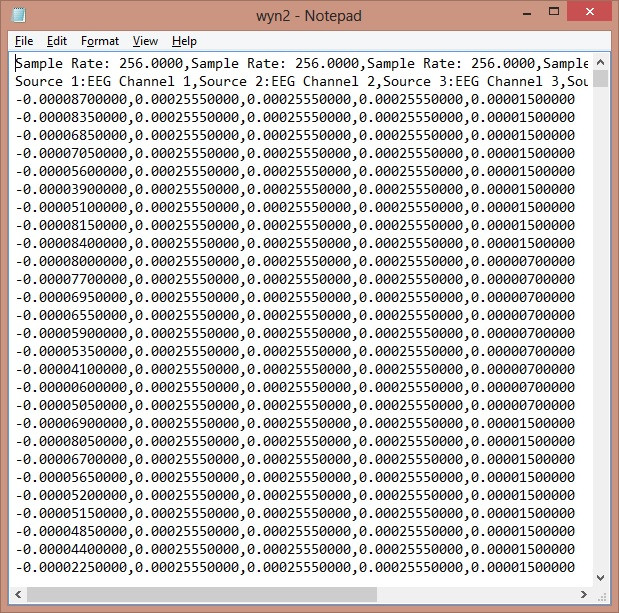
Task: Open the View menu
Action: tap(145, 41)
